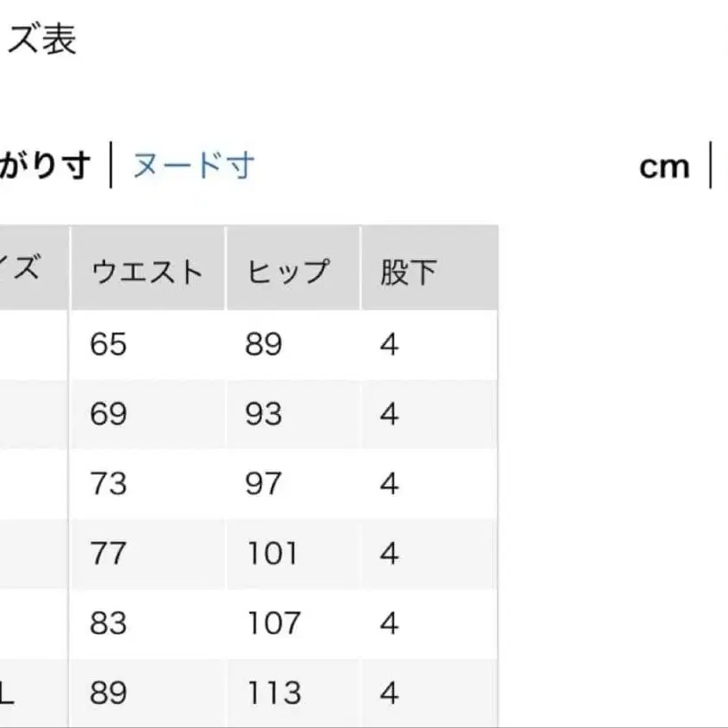Select the がり寸 measurement tab
This screenshot has height=728, width=728.
[x=43, y=166]
